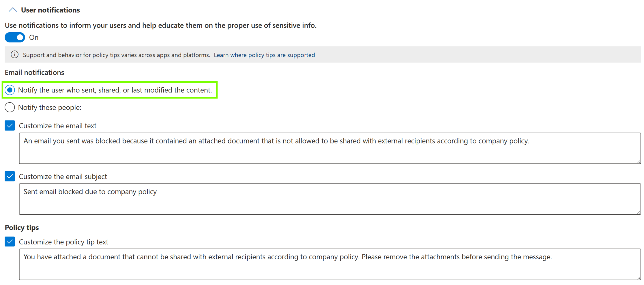Click the Email notifications section label
The height and width of the screenshot is (285, 644).
[x=34, y=72]
